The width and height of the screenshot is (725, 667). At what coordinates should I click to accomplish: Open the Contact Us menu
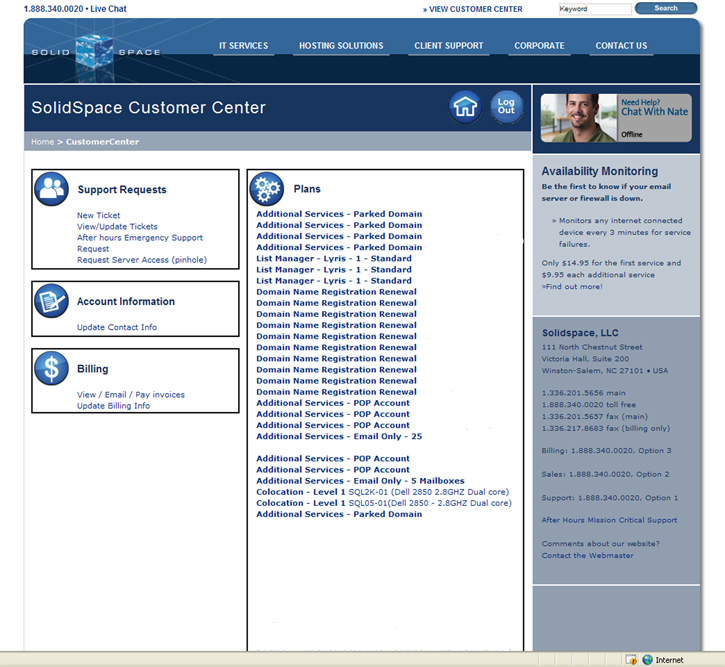621,46
